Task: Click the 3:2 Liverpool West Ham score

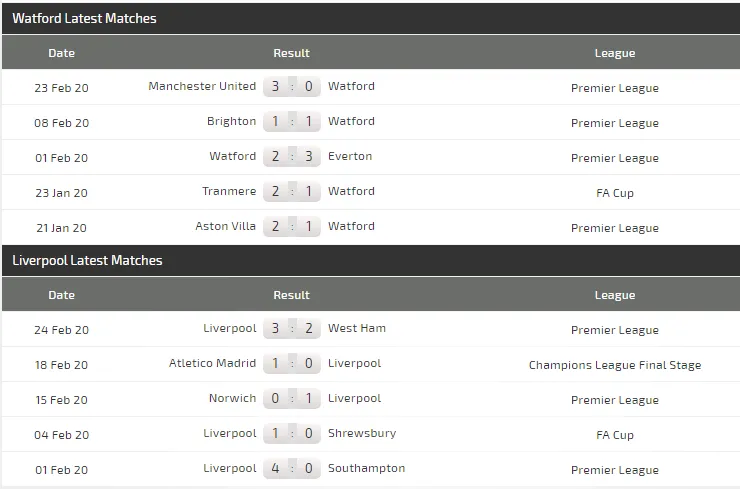Action: tap(292, 329)
